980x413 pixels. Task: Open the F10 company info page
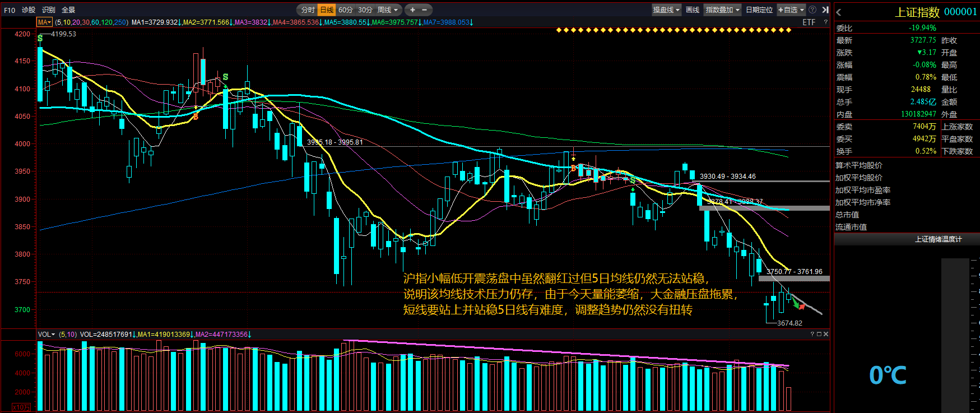pyautogui.click(x=10, y=10)
